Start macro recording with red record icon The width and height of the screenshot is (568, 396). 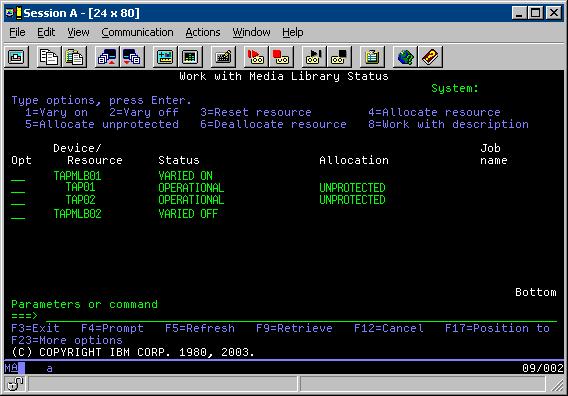click(256, 57)
